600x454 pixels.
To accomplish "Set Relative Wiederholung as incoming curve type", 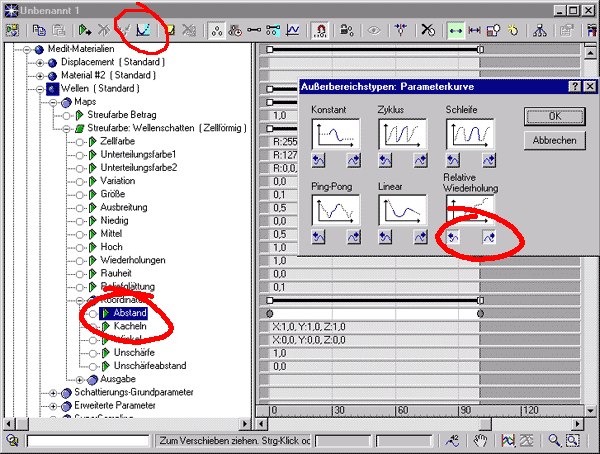I will tap(454, 237).
